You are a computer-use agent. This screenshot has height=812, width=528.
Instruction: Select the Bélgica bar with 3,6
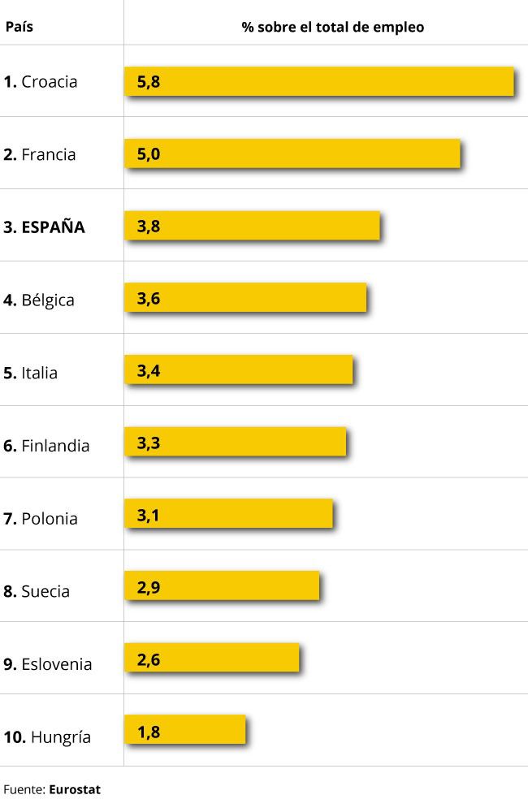click(245, 298)
